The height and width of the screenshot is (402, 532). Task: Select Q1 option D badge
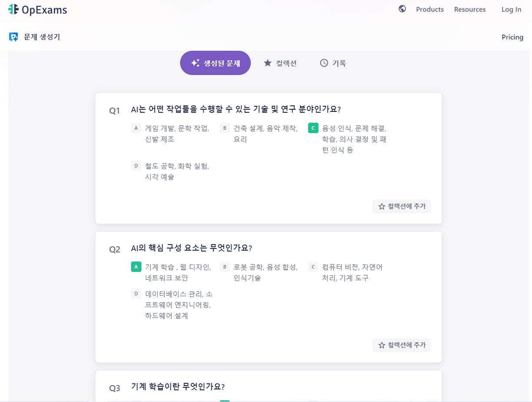(136, 166)
